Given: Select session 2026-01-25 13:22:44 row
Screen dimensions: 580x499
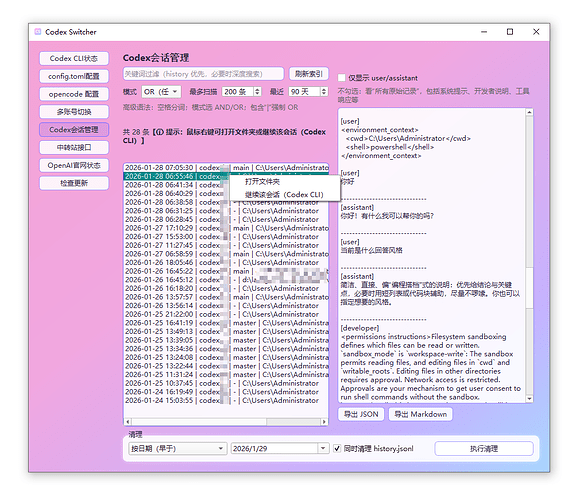Looking at the screenshot, I should pyautogui.click(x=226, y=366).
